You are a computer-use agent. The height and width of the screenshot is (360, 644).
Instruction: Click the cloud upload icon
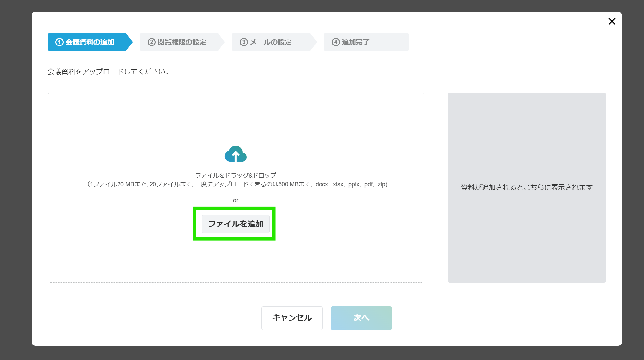[x=235, y=154]
